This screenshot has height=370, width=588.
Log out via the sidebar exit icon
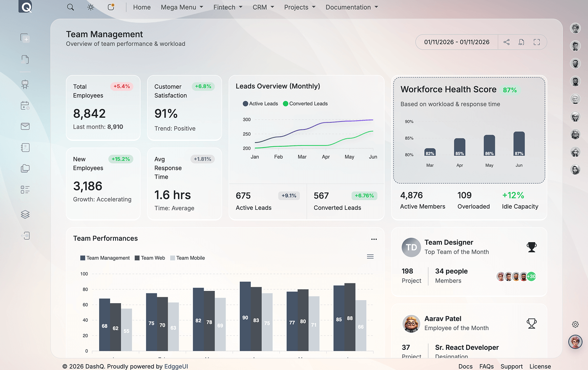pyautogui.click(x=25, y=235)
